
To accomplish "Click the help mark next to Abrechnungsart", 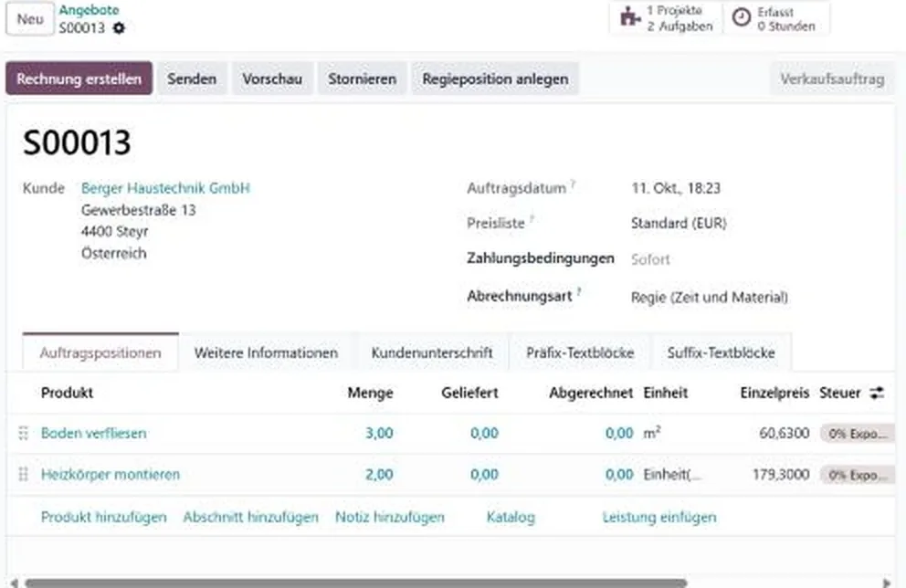I will tap(579, 290).
